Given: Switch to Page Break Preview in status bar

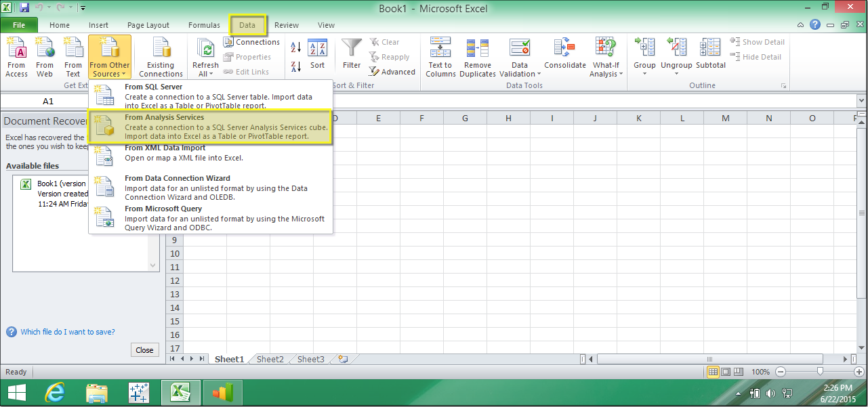Looking at the screenshot, I should [x=739, y=372].
